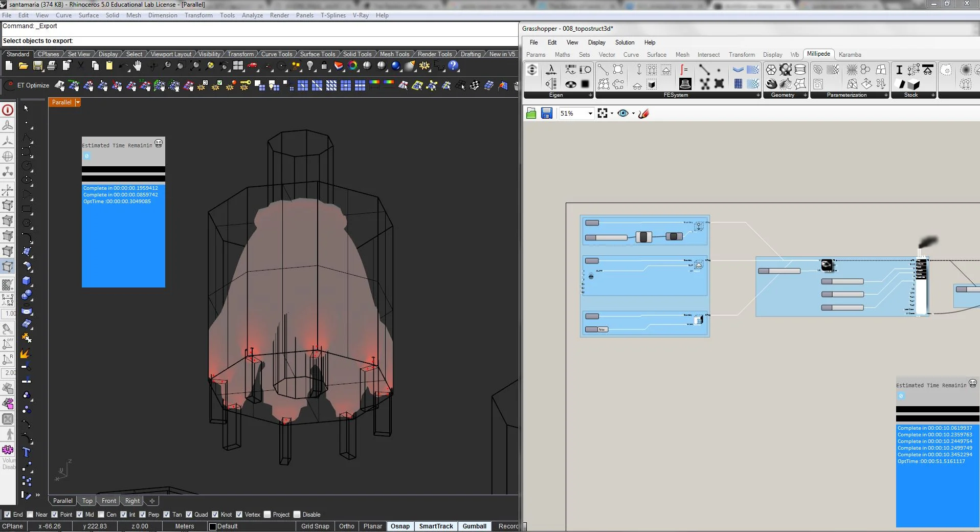Click the Rhino Help question mark icon
The image size is (980, 532).
tap(453, 66)
